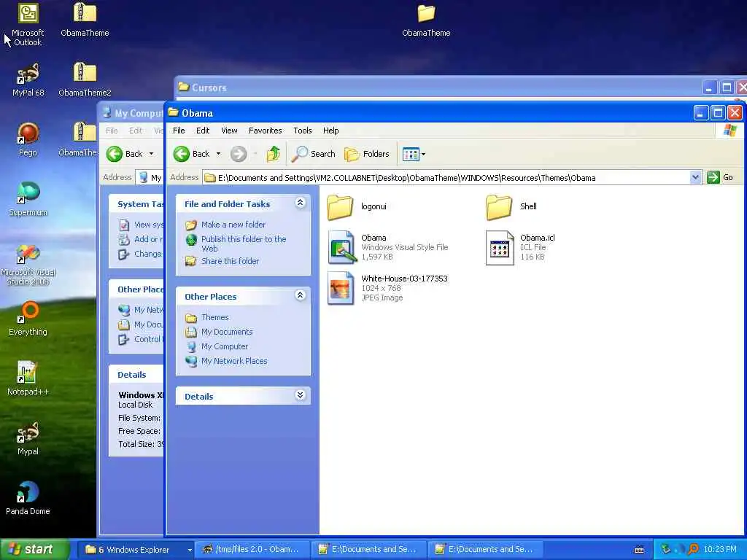Click the Go button beside the address bar

click(720, 178)
